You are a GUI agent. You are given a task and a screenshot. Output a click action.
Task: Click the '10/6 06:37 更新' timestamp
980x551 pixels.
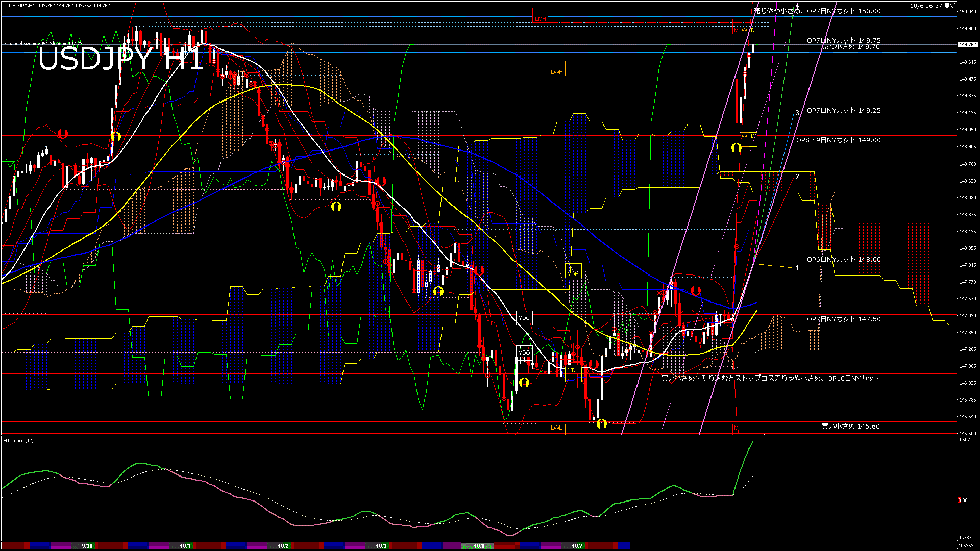[x=933, y=6]
